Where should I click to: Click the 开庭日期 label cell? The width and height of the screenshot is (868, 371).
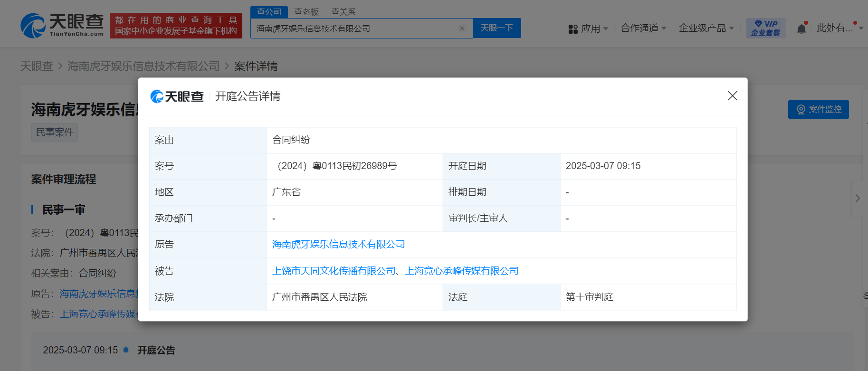tap(501, 166)
